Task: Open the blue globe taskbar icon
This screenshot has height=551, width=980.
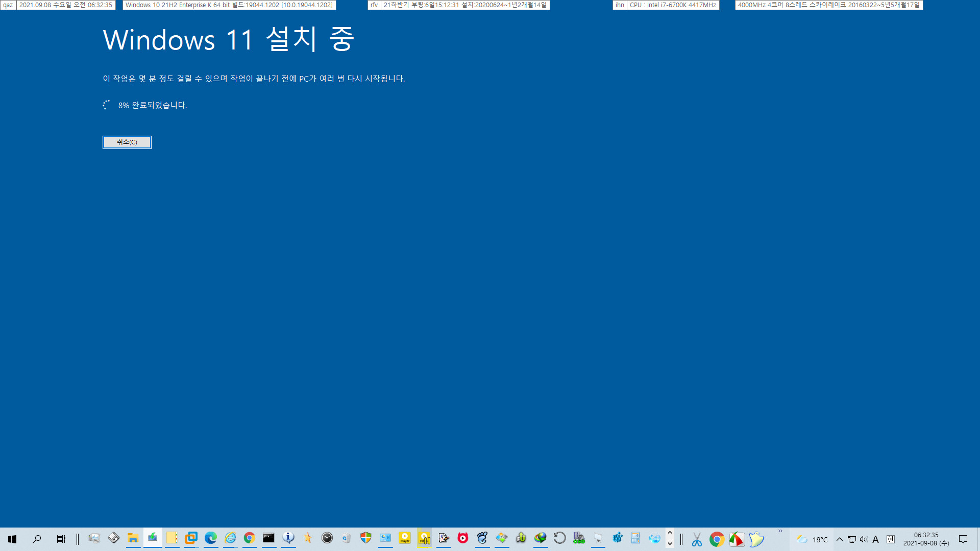Action: point(655,538)
